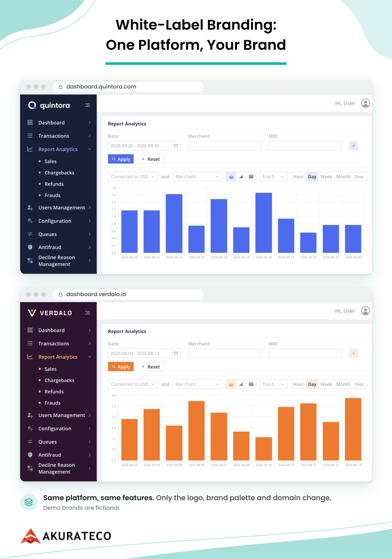Open Converted to USD dropdown in Quintora
The image size is (392, 559).
pyautogui.click(x=133, y=177)
